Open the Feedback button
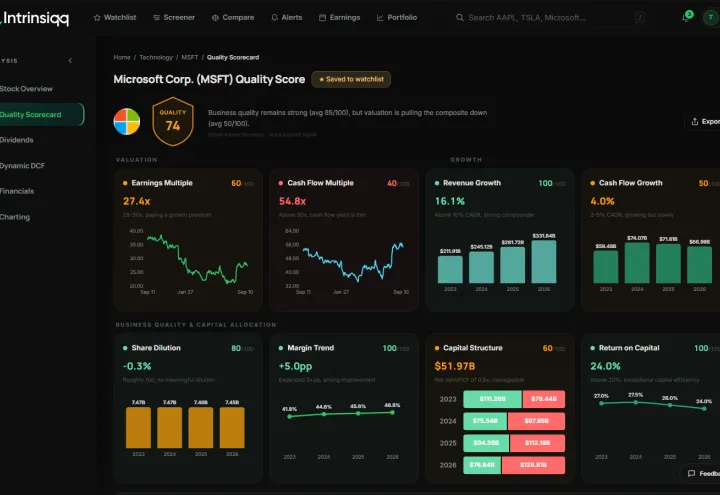This screenshot has width=720, height=495. pyautogui.click(x=701, y=473)
